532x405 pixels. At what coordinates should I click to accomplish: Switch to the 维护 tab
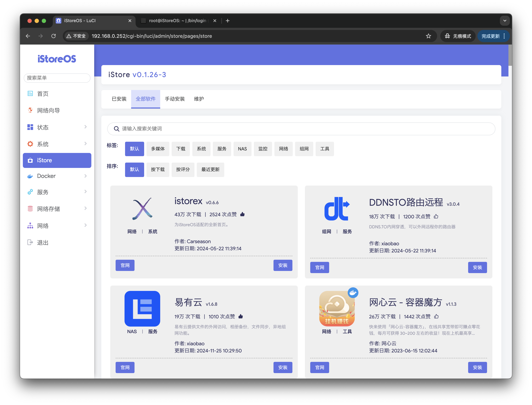[x=199, y=99]
